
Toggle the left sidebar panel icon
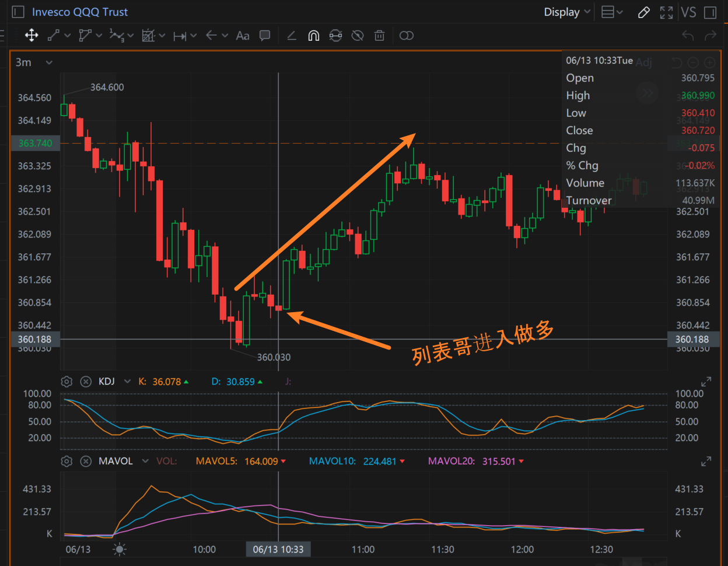(x=18, y=12)
